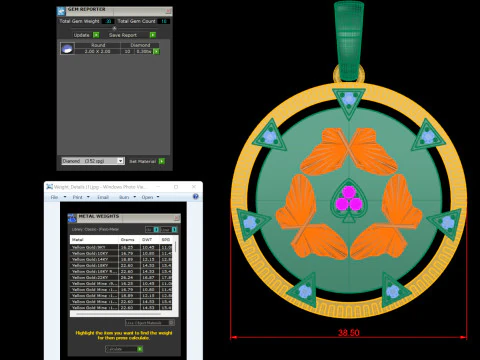The width and height of the screenshot is (480, 360).
Task: Select the round diamond gem thumbnail
Action: 67,48
